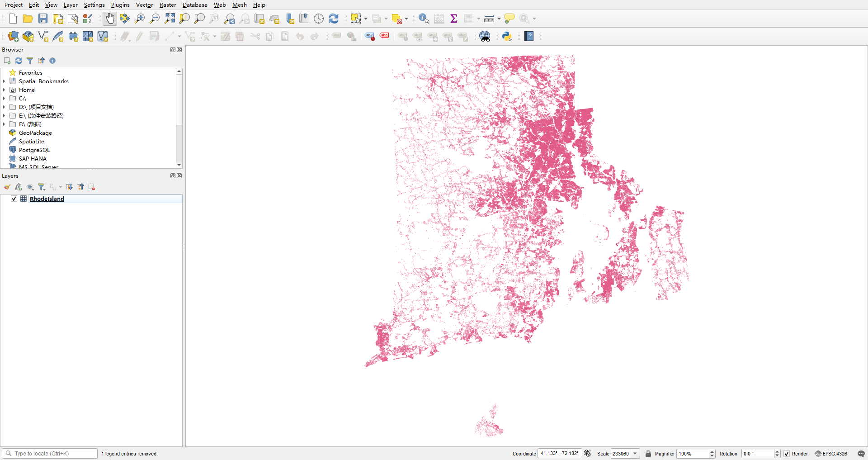Select the Pan Map hand tool

pos(110,19)
